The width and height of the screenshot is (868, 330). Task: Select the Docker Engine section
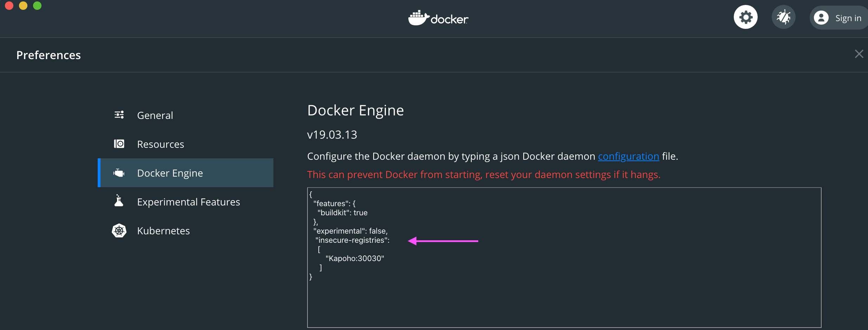(186, 173)
